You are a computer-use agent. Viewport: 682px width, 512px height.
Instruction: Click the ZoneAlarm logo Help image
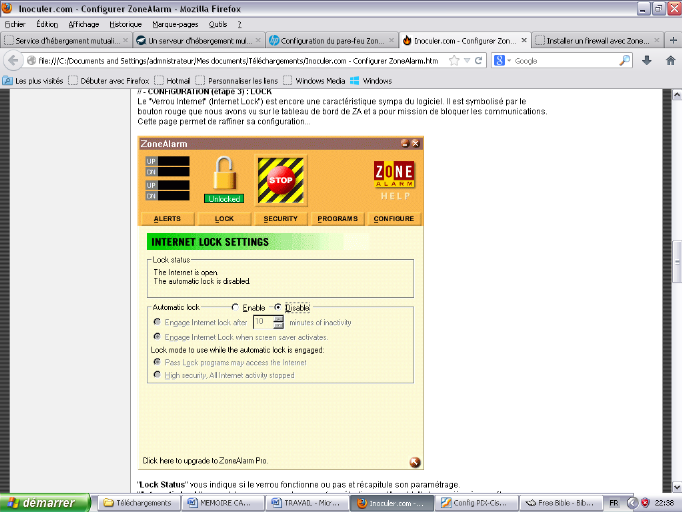394,180
